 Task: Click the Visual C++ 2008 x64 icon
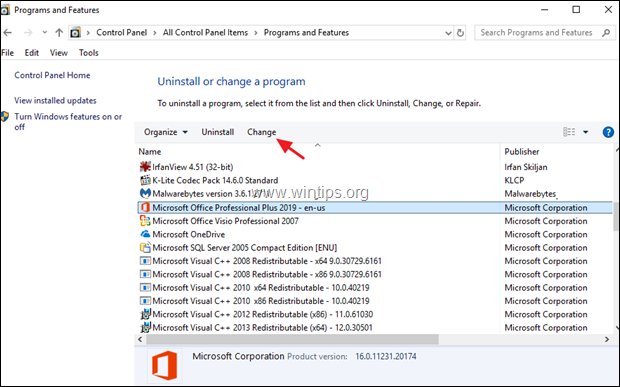(x=145, y=261)
